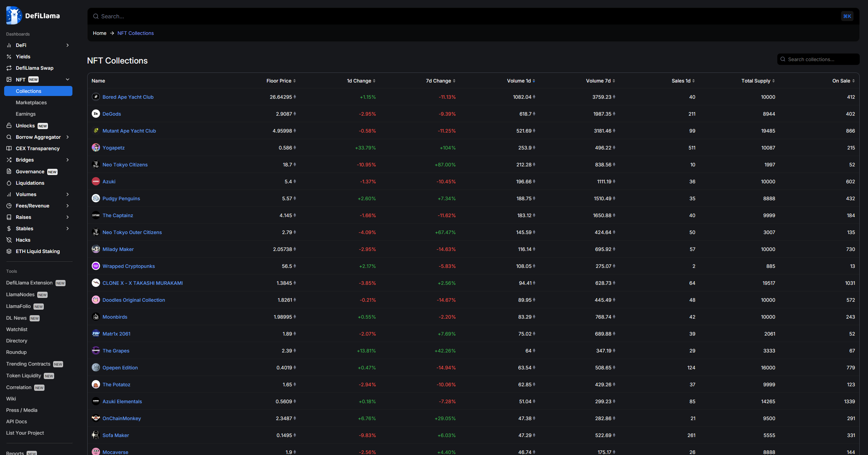The width and height of the screenshot is (868, 455).
Task: Click the Wrapped Cryptopunks purple avatar
Action: click(96, 266)
